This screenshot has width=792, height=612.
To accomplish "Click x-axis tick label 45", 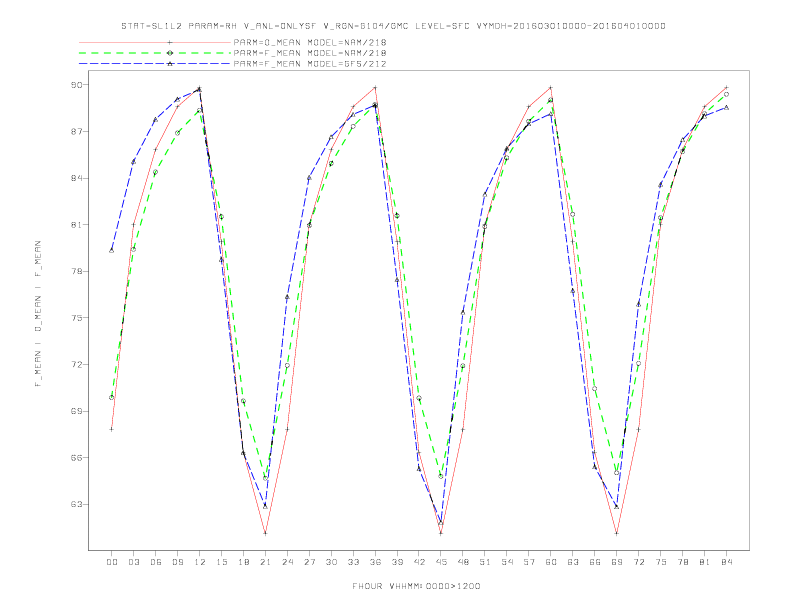I will point(441,562).
